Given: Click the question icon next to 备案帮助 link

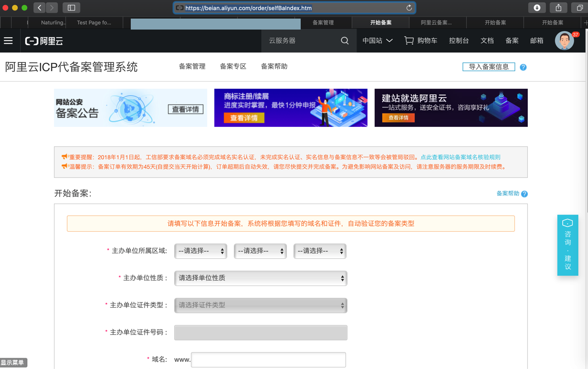Looking at the screenshot, I should [x=525, y=194].
